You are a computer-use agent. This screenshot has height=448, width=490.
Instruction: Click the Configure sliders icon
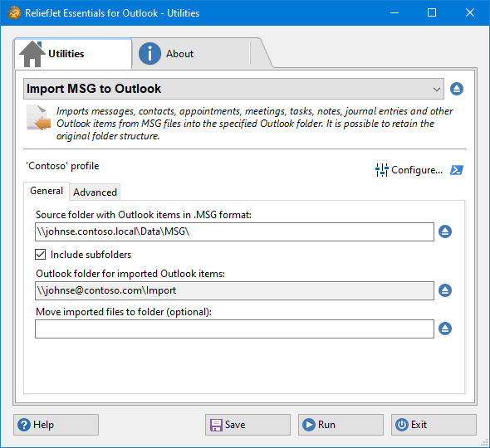[x=381, y=170]
